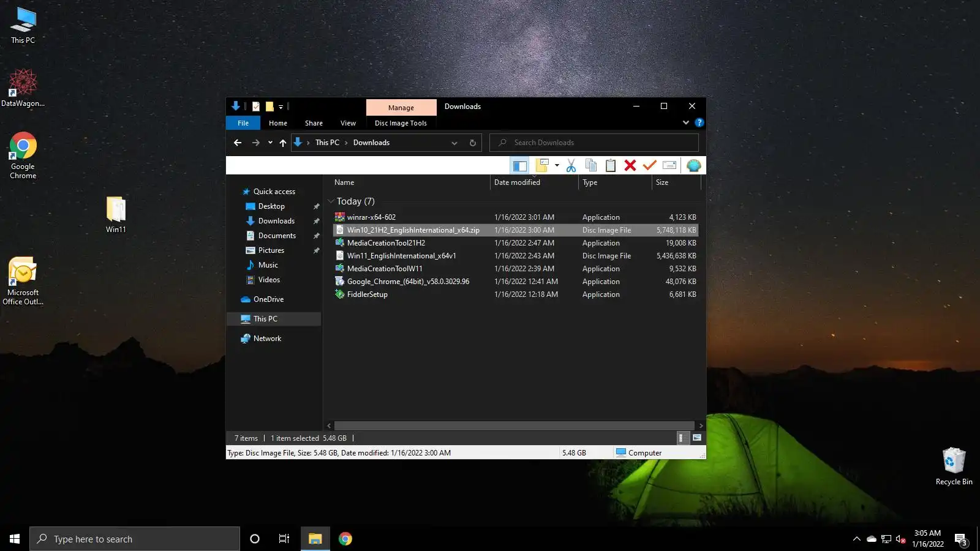Open Quick access in navigation pane
980x551 pixels.
click(274, 192)
